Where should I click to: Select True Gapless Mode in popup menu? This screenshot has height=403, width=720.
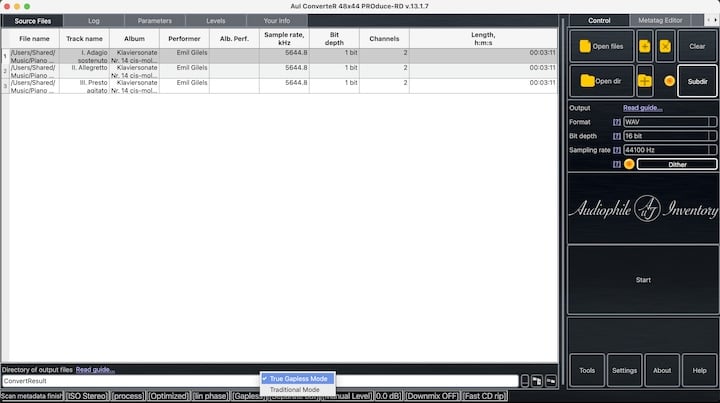[298, 379]
